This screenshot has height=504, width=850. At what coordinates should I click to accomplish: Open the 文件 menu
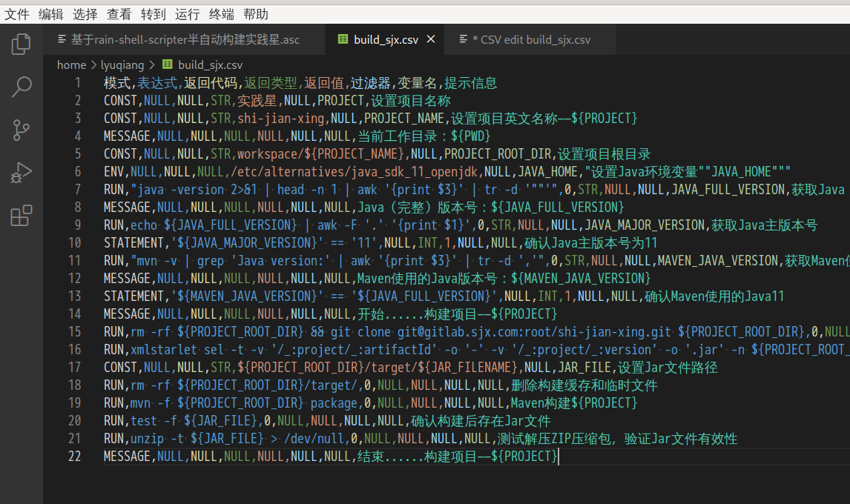17,14
